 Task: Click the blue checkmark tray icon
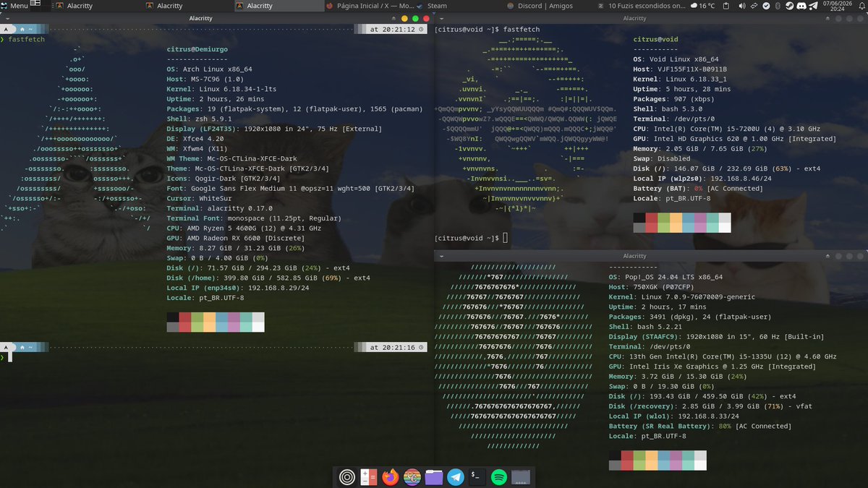pos(766,6)
